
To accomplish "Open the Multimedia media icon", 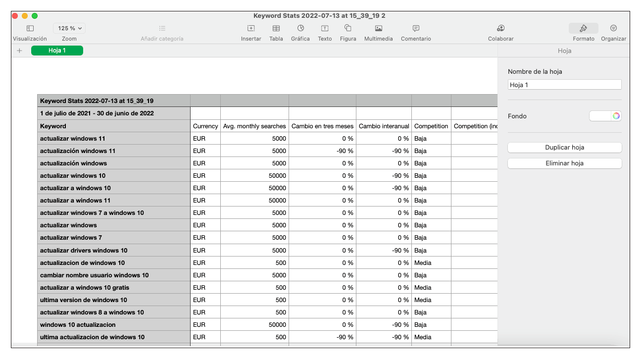I will point(378,29).
